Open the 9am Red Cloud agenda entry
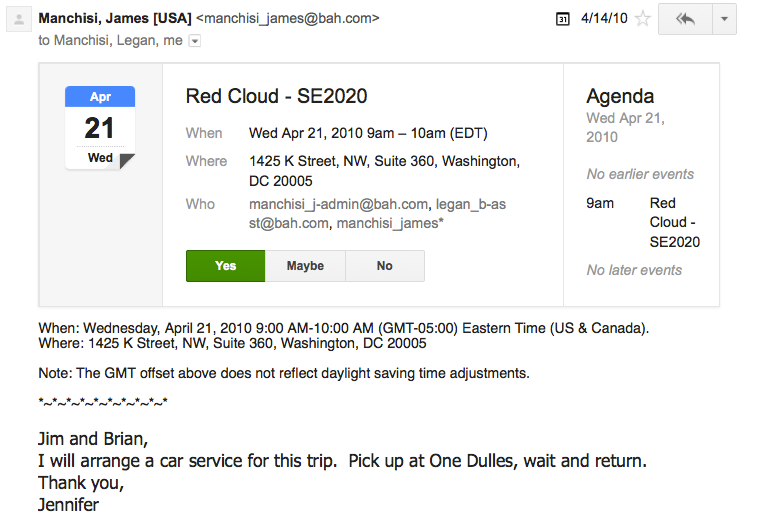759x526 pixels. coord(643,222)
